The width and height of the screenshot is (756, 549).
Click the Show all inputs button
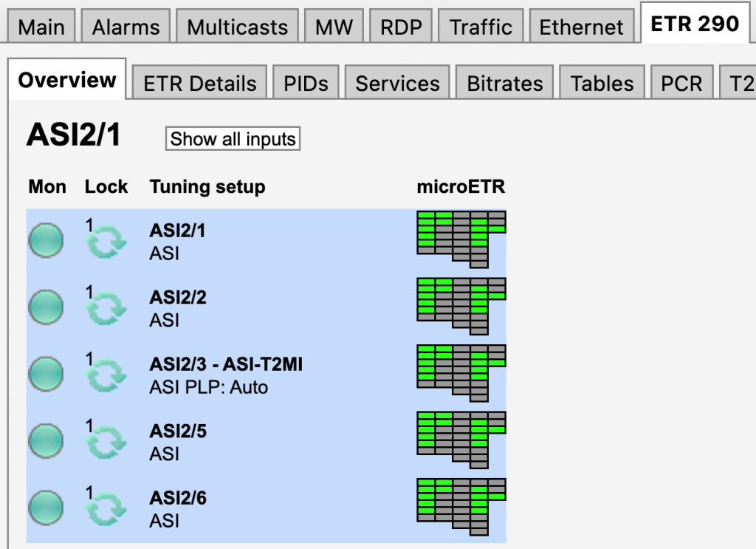[x=233, y=139]
